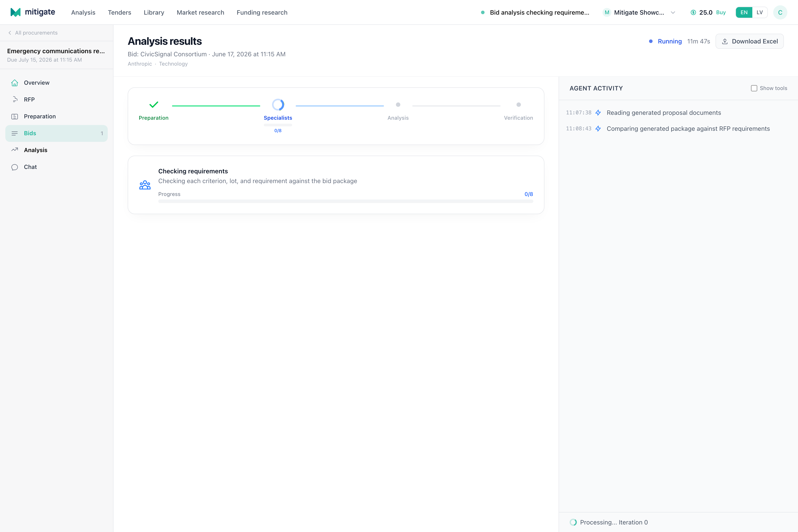
Task: Click the AGENT ACTIVITY panel heading
Action: pos(596,88)
